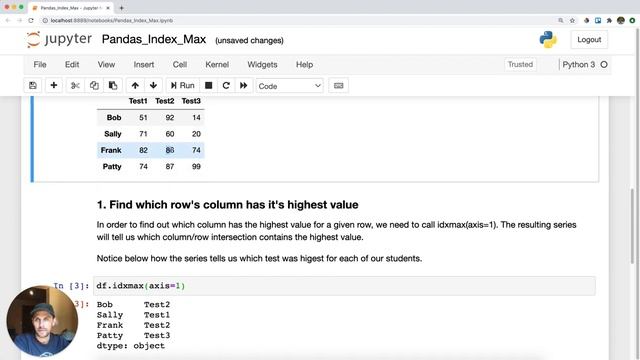The image size is (640, 360).
Task: Restart the kernel circular arrow icon
Action: point(226,85)
